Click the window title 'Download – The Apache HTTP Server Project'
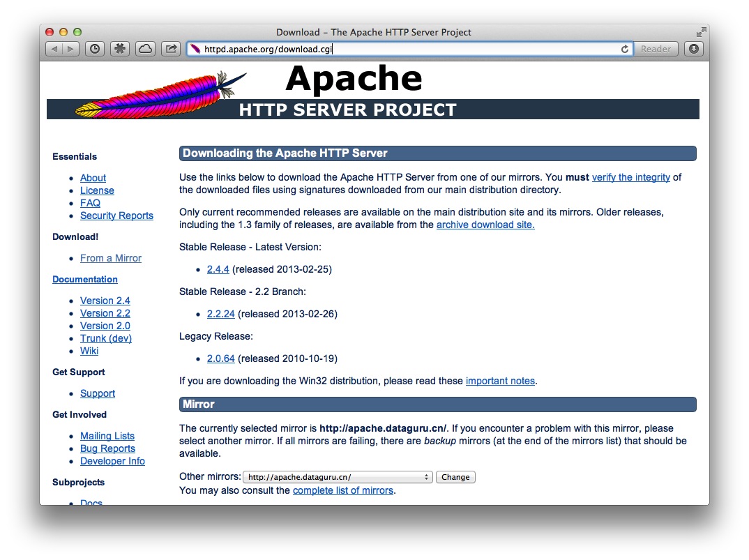 (x=374, y=32)
